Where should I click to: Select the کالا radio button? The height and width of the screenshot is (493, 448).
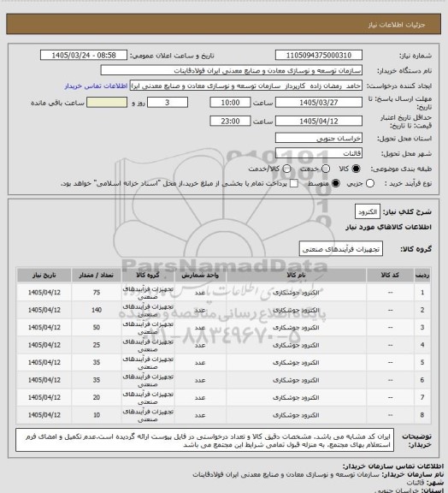pyautogui.click(x=356, y=169)
